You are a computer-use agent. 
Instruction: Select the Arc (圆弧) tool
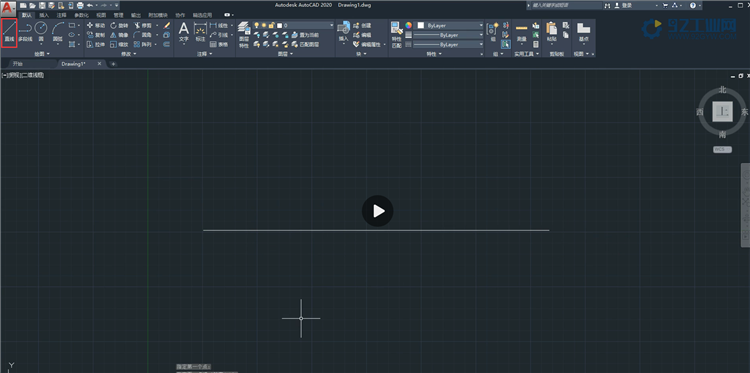57,33
